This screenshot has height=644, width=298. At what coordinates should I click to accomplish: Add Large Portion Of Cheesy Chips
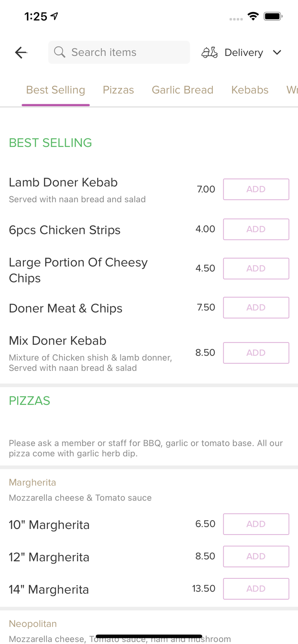point(256,268)
